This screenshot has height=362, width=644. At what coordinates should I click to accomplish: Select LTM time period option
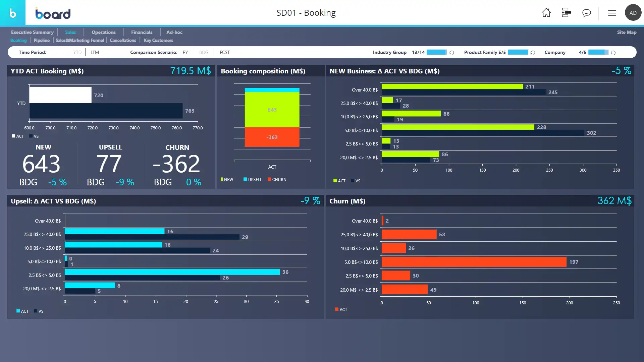click(x=95, y=52)
